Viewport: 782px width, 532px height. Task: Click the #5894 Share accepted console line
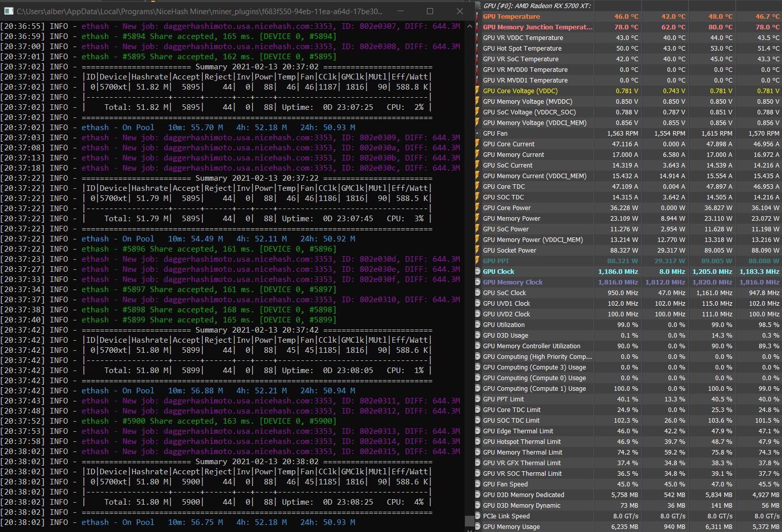click(x=168, y=36)
